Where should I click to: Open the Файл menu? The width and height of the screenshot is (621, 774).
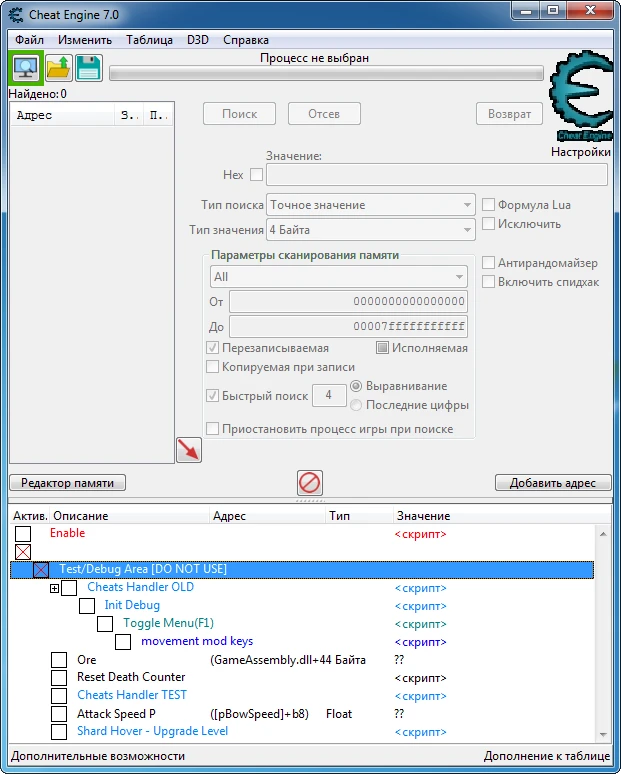pyautogui.click(x=30, y=40)
